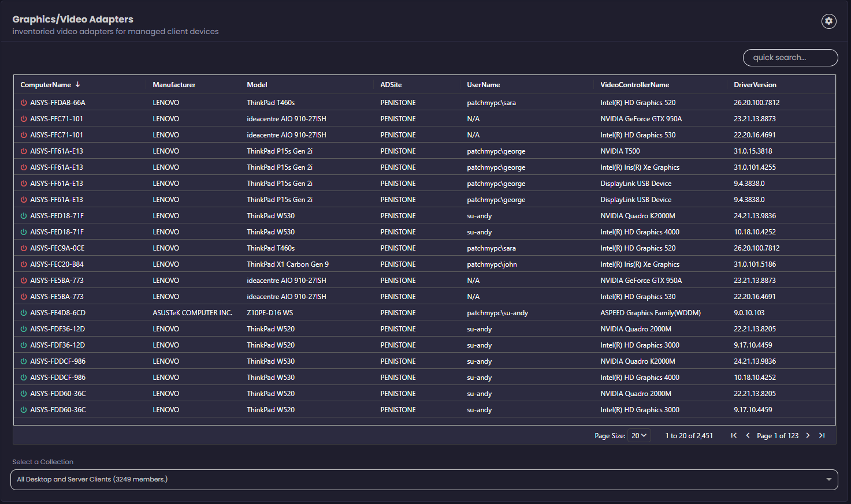Screen dimensions: 851x504
Task: Go to the next page arrow
Action: click(x=808, y=436)
